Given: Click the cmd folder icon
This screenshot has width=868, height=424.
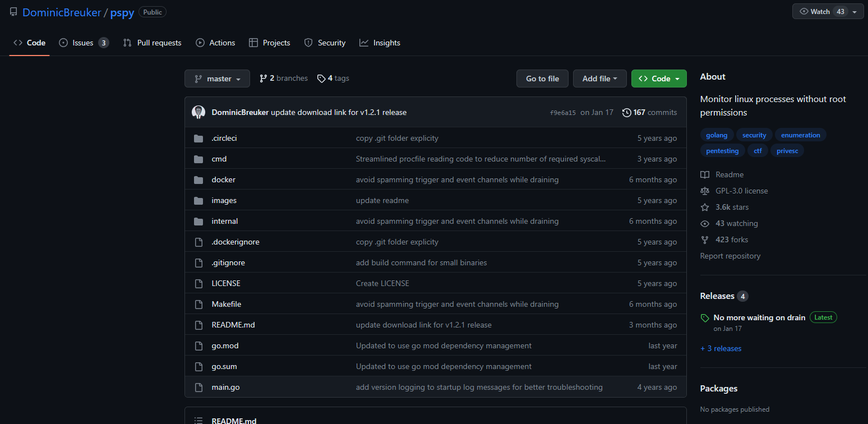Looking at the screenshot, I should point(198,159).
